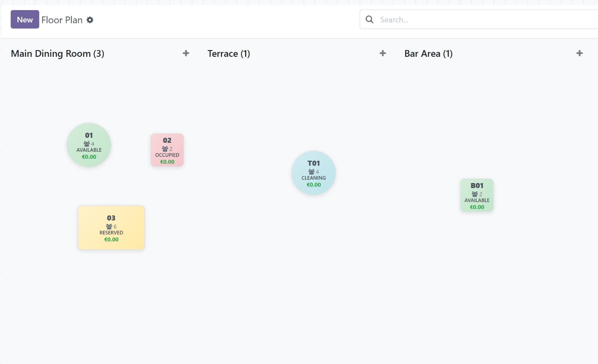Click the New button

click(25, 20)
